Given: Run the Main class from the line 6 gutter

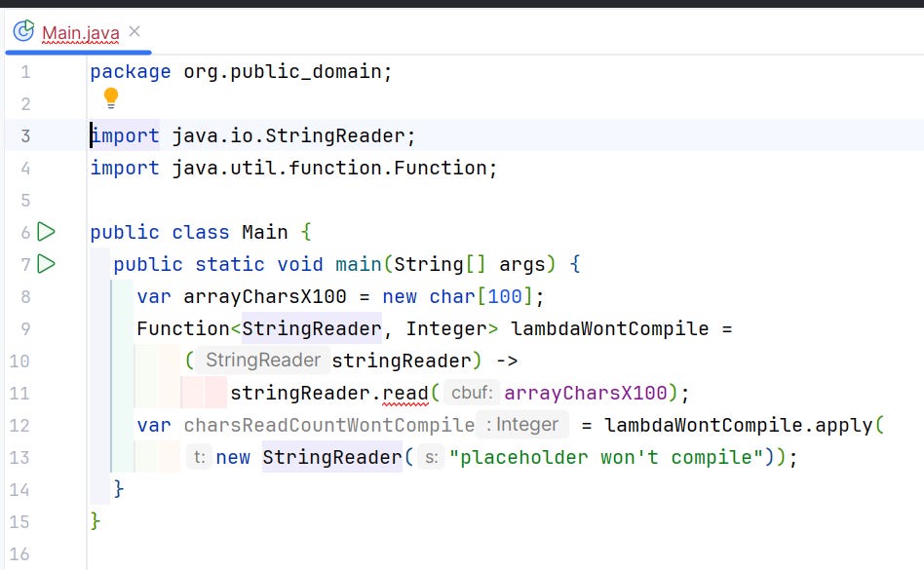Looking at the screenshot, I should 45,232.
